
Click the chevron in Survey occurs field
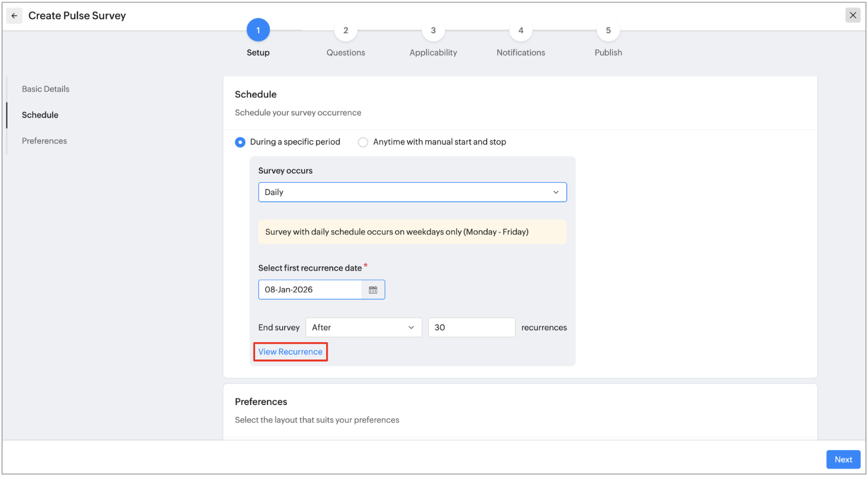pos(556,193)
